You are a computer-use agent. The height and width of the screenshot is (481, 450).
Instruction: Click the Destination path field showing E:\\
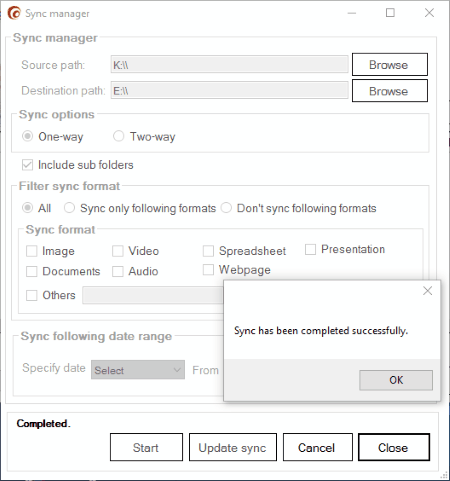tap(229, 90)
